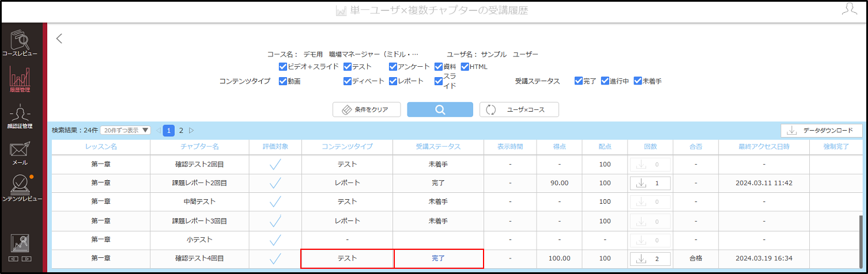Toggle 未着手 status checkbox

637,81
